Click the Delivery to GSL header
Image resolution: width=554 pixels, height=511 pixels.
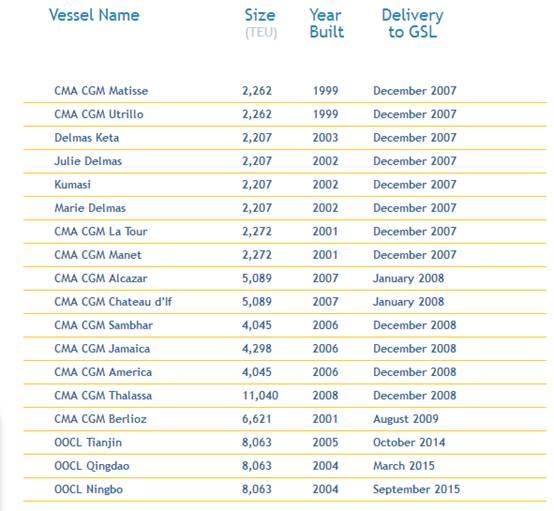click(x=412, y=24)
